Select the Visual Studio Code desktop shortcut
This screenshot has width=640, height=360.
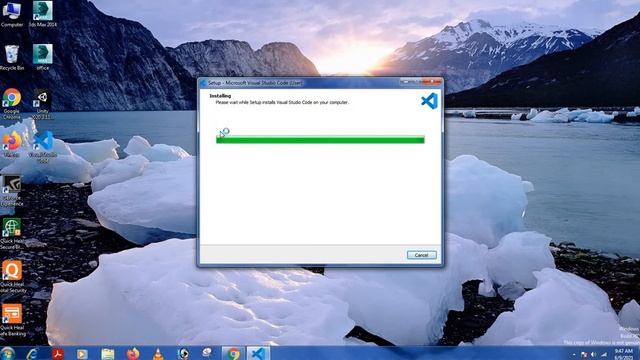point(42,147)
